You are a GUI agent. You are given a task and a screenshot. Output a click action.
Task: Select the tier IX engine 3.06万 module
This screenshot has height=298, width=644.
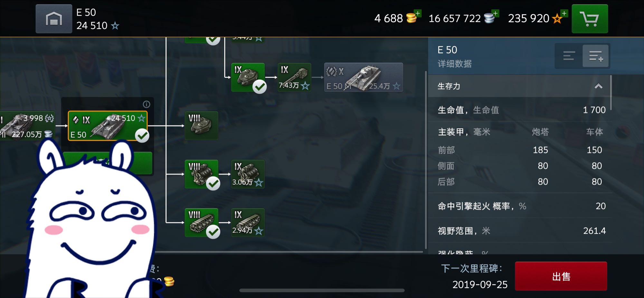(248, 174)
